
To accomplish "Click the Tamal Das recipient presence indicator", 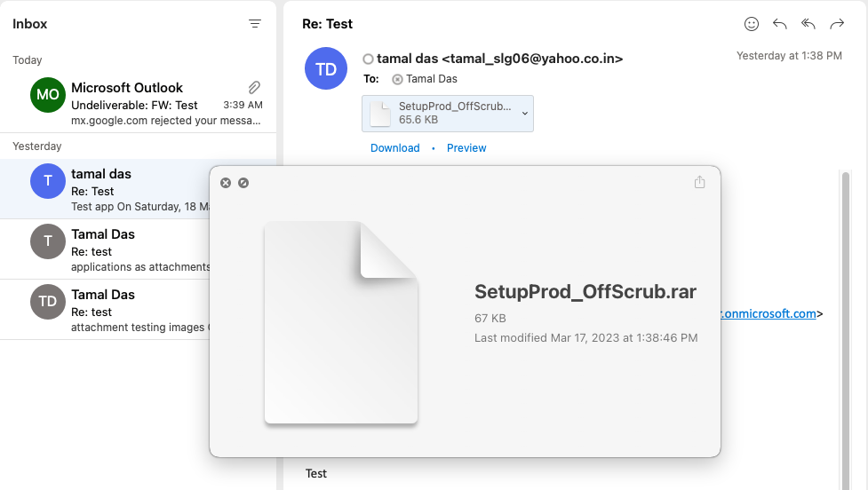I will coord(397,80).
